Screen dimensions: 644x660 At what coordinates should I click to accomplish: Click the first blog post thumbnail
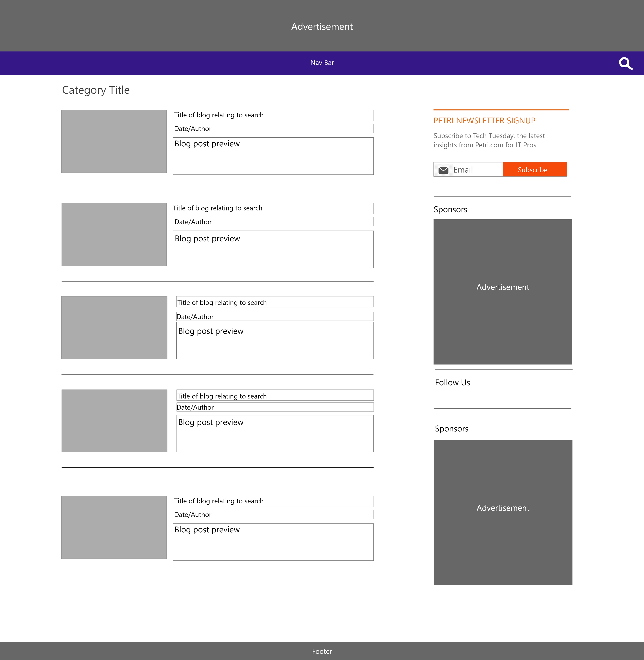tap(114, 141)
